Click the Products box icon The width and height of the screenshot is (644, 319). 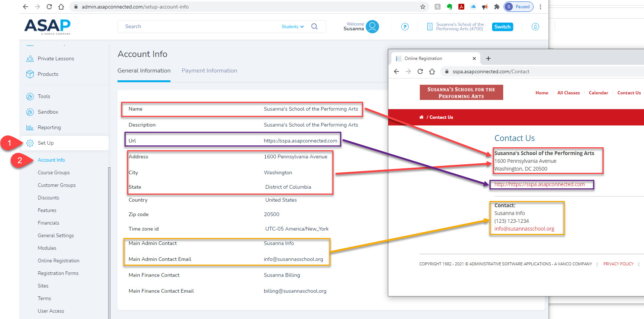point(30,74)
